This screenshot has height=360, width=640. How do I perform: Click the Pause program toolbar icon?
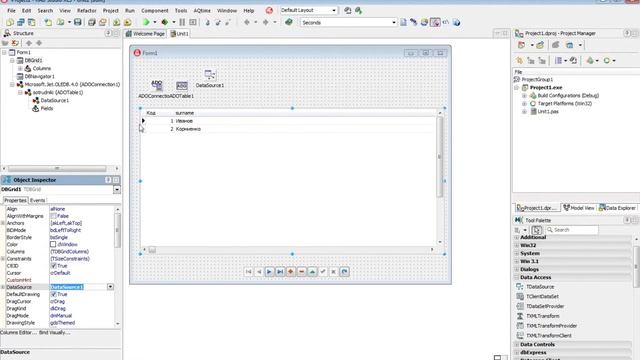[182, 22]
